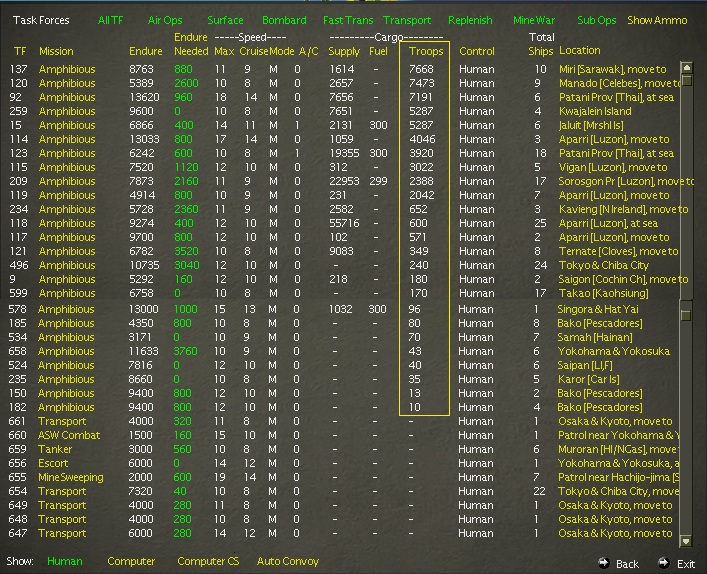Filter by Mine War task forces
The width and height of the screenshot is (707, 574).
coord(534,20)
